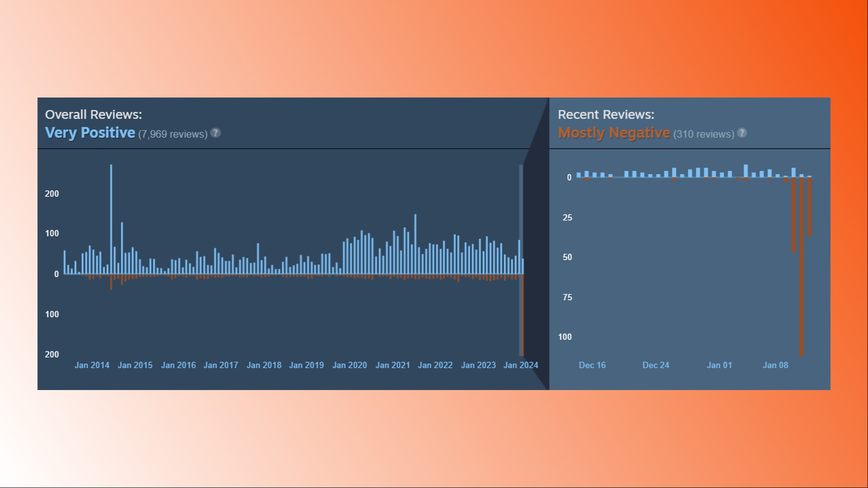Click the Mostly Negative rating text
868x488 pixels.
[614, 133]
